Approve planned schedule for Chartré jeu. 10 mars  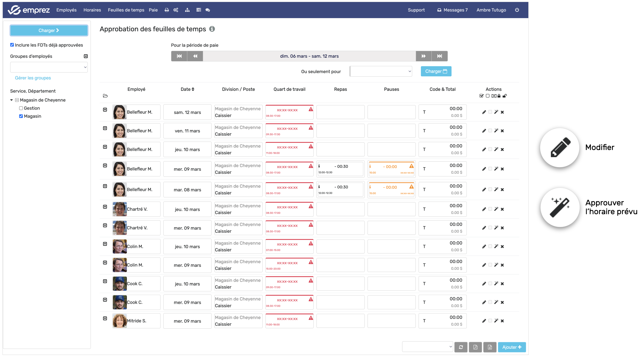tap(496, 209)
